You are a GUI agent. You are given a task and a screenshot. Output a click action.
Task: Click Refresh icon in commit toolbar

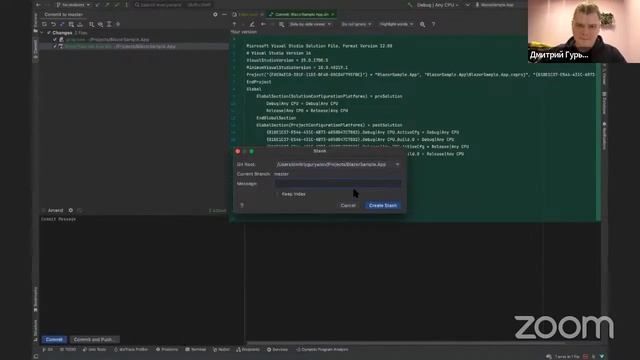[44, 24]
